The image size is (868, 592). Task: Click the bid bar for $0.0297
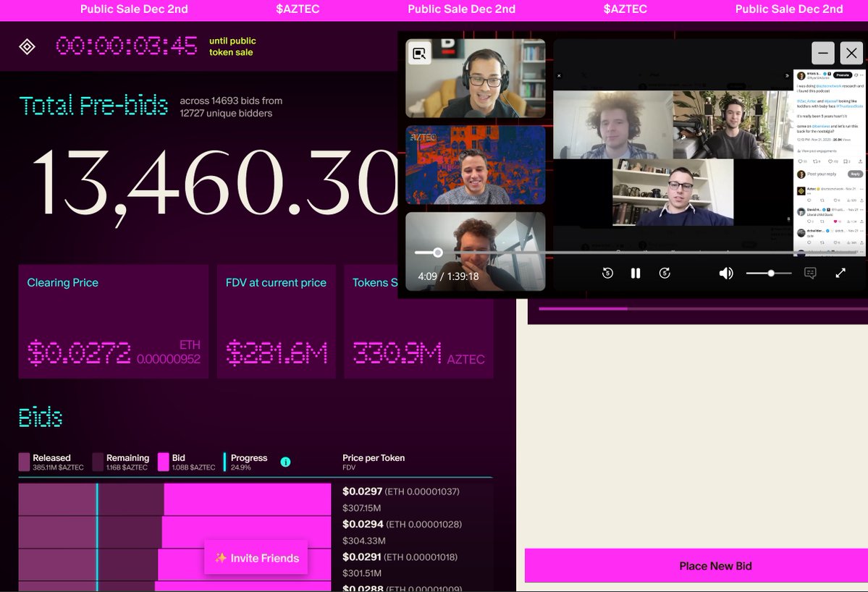[x=175, y=499]
